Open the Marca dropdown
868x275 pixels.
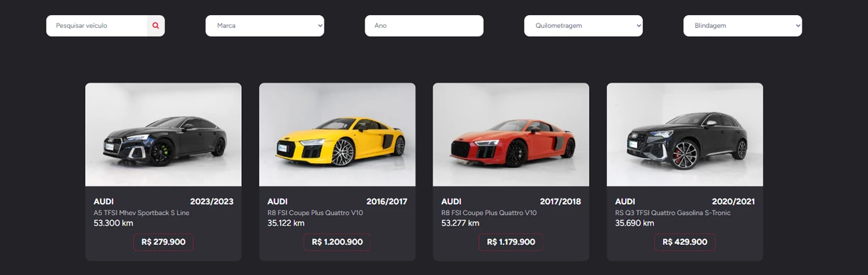(265, 26)
